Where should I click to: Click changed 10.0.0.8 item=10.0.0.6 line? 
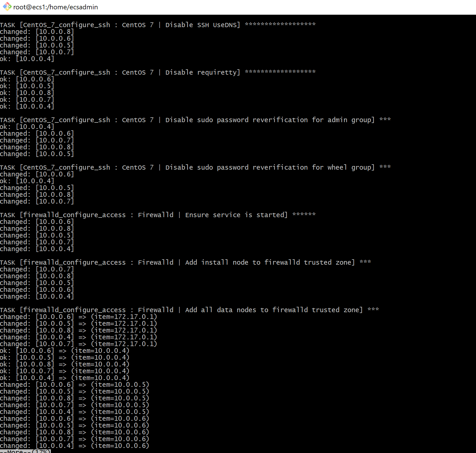click(75, 432)
